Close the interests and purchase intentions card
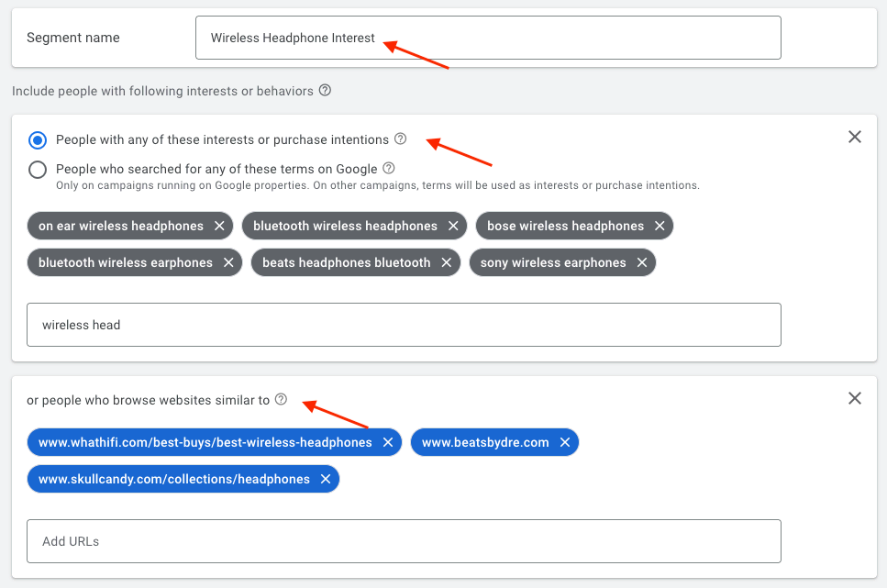Image resolution: width=887 pixels, height=588 pixels. (x=855, y=137)
